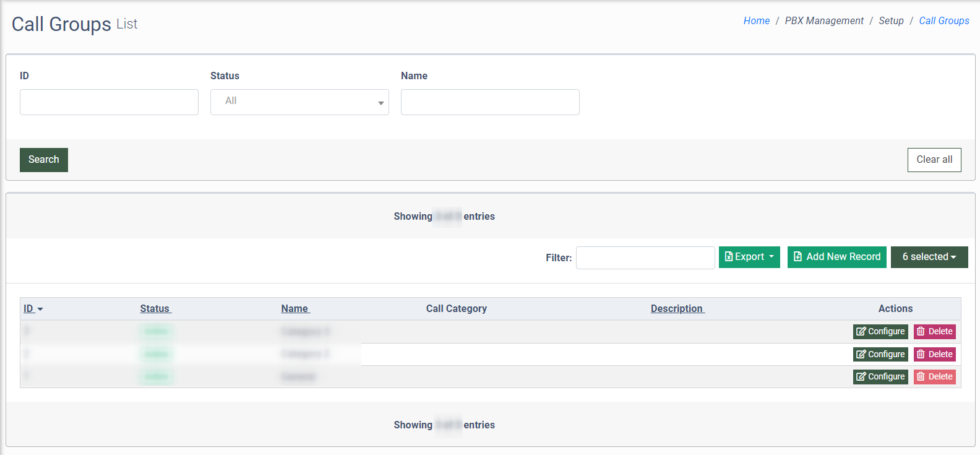Focus the ID search input field
Image resolution: width=980 pixels, height=455 pixels.
coord(109,102)
